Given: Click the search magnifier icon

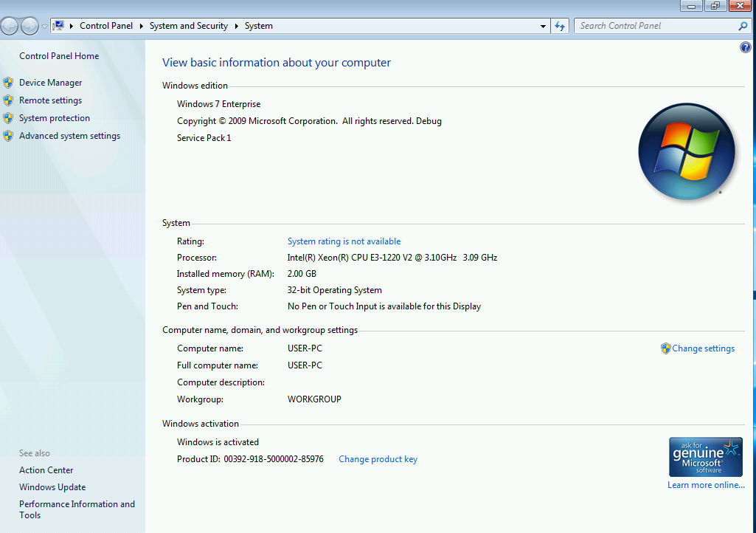Looking at the screenshot, I should 743,26.
